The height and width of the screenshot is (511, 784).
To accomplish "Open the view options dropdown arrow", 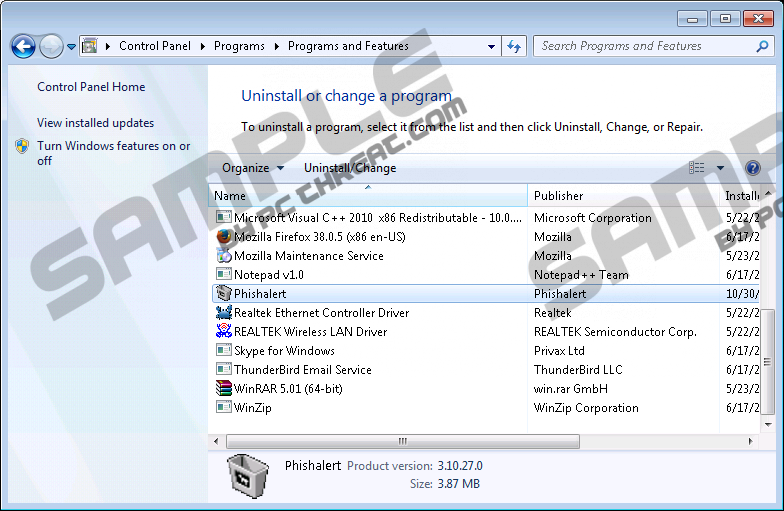I will [720, 168].
